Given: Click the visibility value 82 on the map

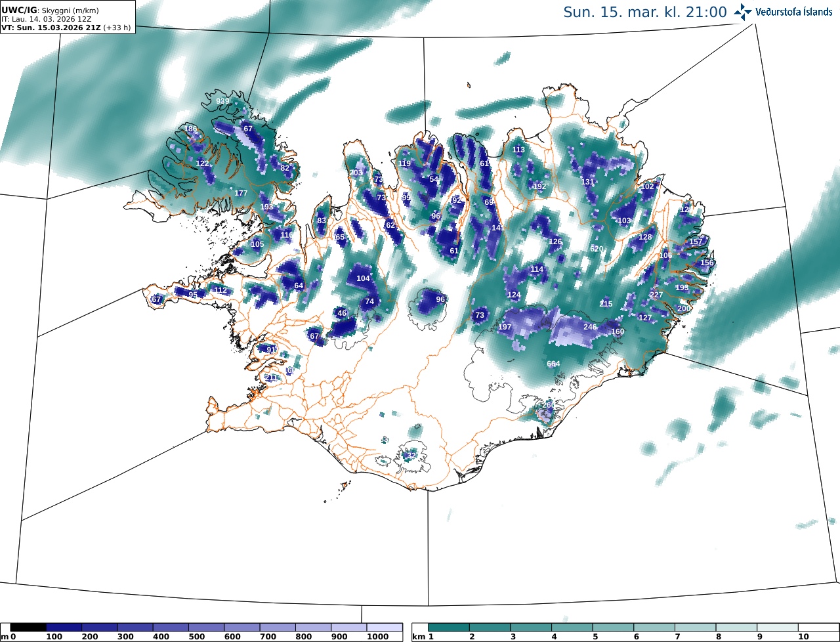Looking at the screenshot, I should [285, 168].
